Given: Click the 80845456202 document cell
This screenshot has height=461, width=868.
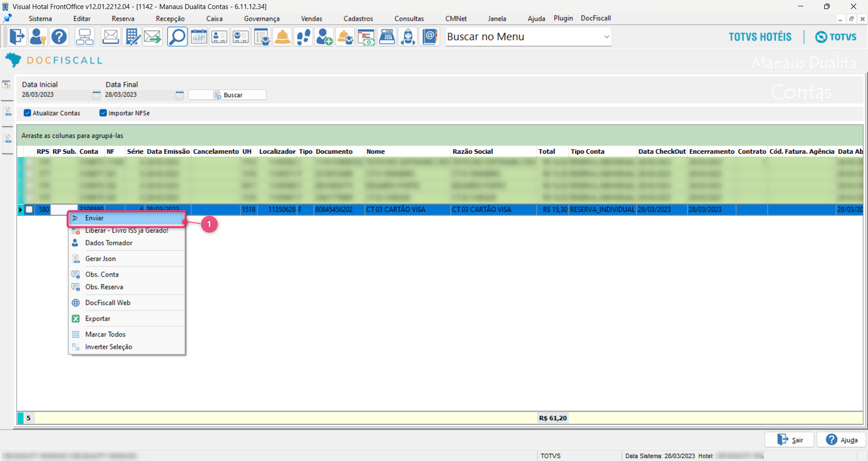Looking at the screenshot, I should click(339, 210).
